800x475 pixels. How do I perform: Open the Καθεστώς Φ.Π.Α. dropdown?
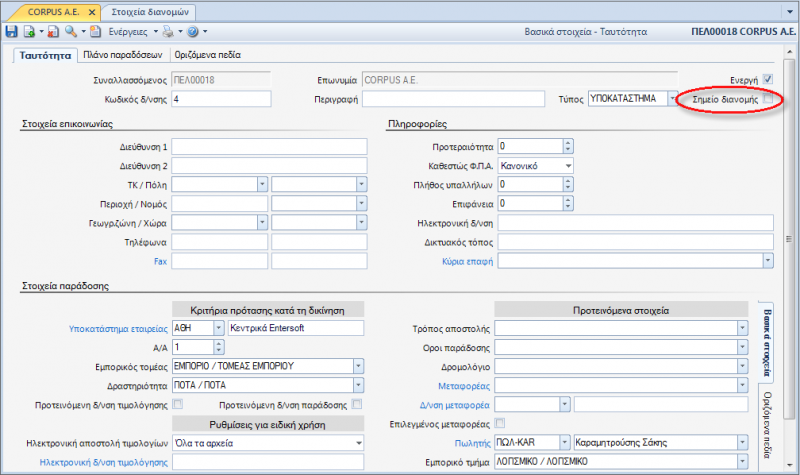coord(568,166)
